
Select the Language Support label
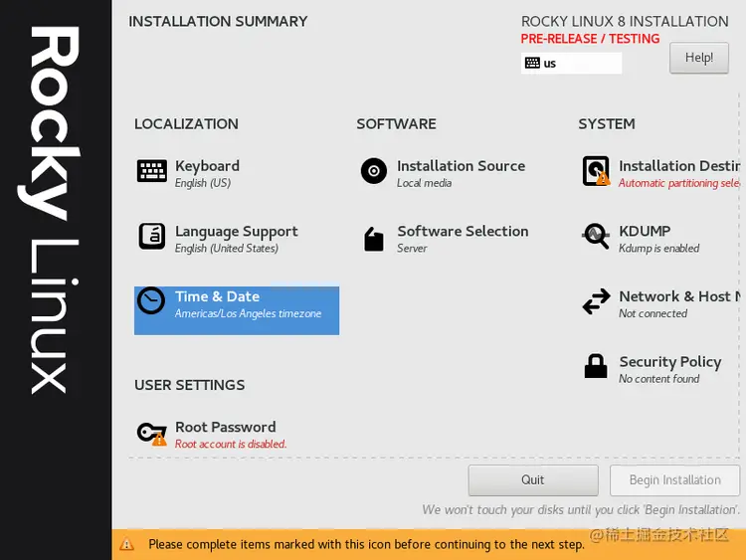pos(236,232)
